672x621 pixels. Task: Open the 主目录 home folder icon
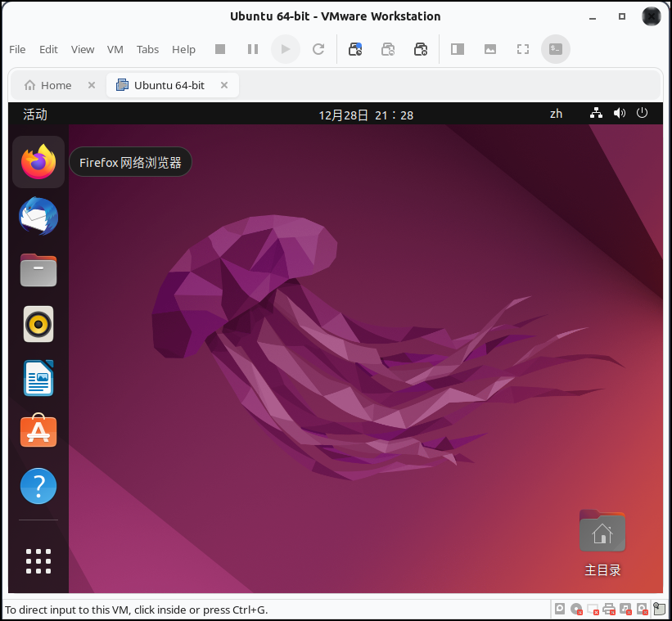point(602,543)
